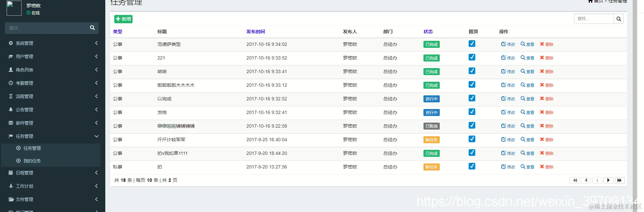Expand 公告管理 chevron
Image resolution: width=644 pixels, height=212 pixels.
[96, 109]
